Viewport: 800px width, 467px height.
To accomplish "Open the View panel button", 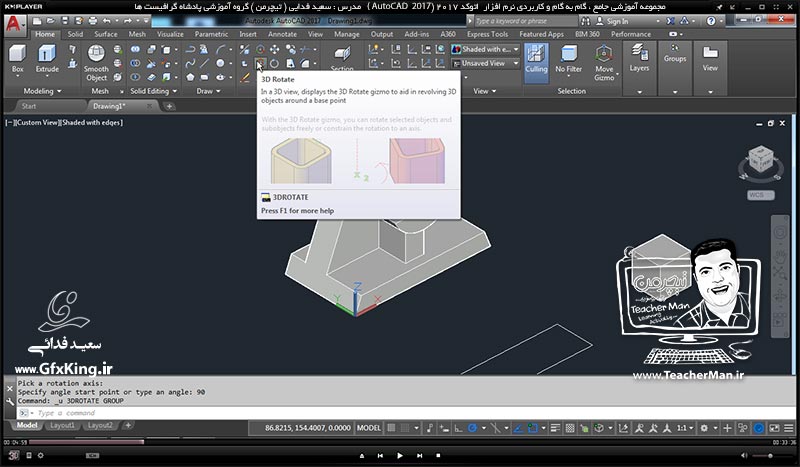I will click(710, 68).
